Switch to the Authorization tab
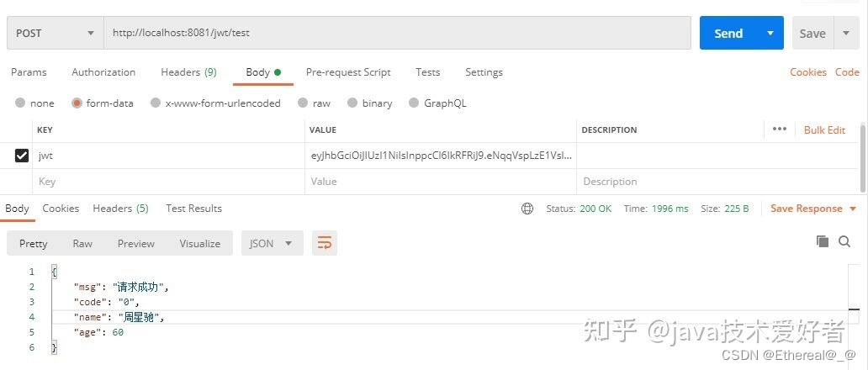This screenshot has height=370, width=868. click(103, 72)
